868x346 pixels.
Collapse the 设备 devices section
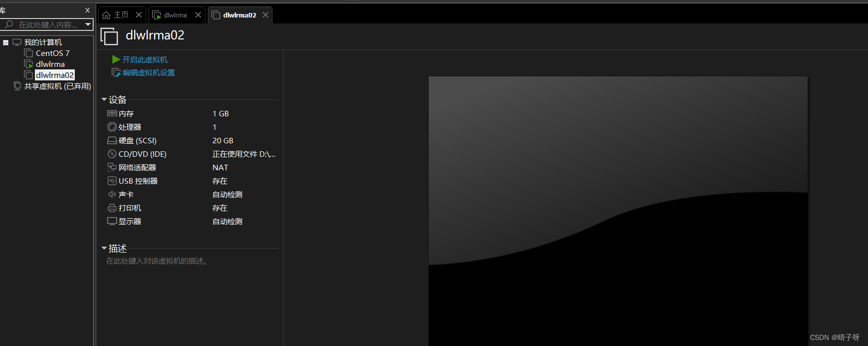(104, 99)
